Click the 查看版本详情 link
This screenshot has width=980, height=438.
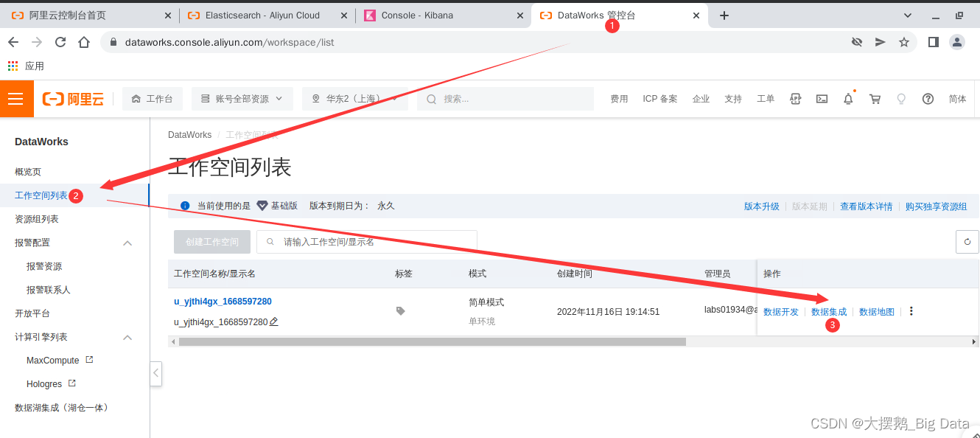pyautogui.click(x=867, y=206)
